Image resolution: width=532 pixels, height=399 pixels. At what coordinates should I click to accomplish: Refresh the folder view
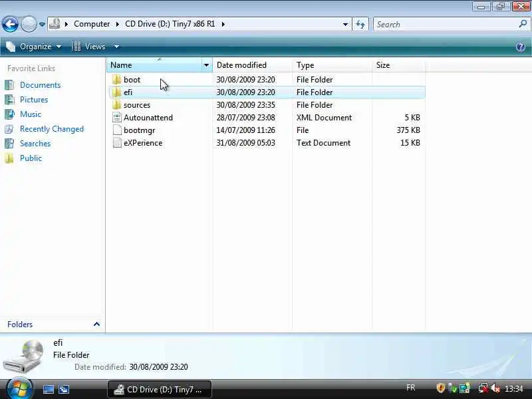[360, 24]
